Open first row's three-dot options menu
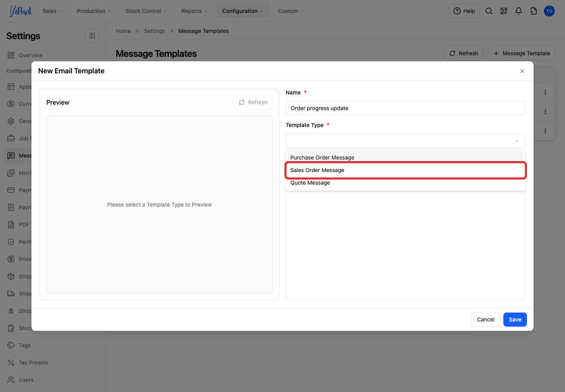This screenshot has width=565, height=392. tap(545, 93)
